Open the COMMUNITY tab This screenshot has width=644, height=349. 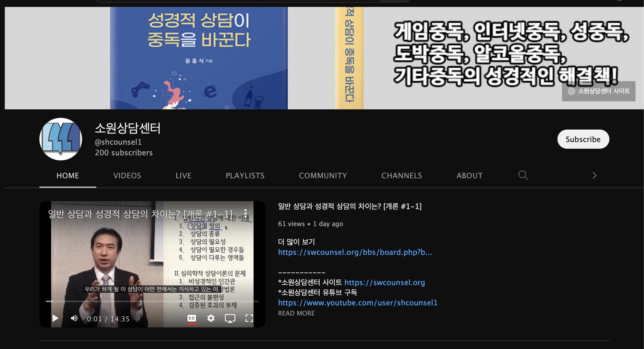click(323, 176)
